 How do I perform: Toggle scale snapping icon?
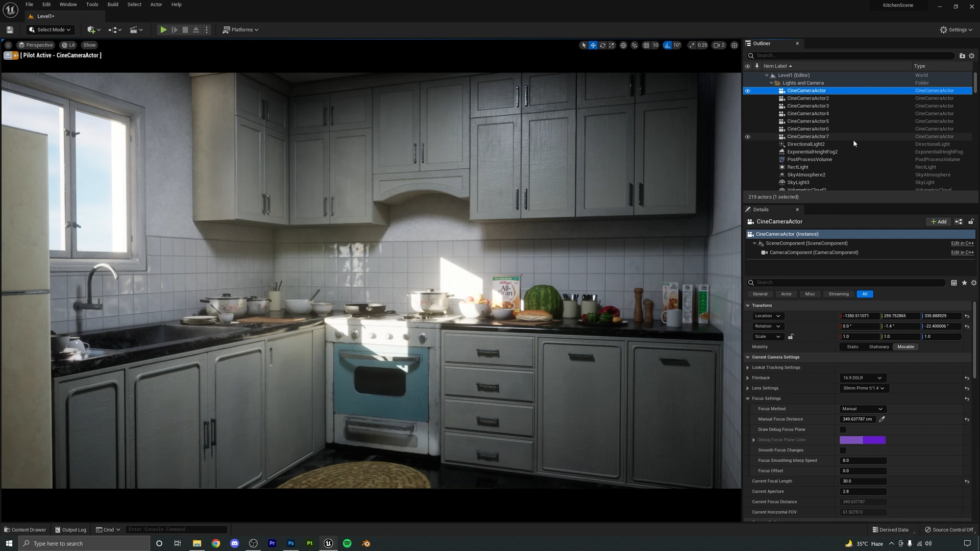tap(692, 45)
